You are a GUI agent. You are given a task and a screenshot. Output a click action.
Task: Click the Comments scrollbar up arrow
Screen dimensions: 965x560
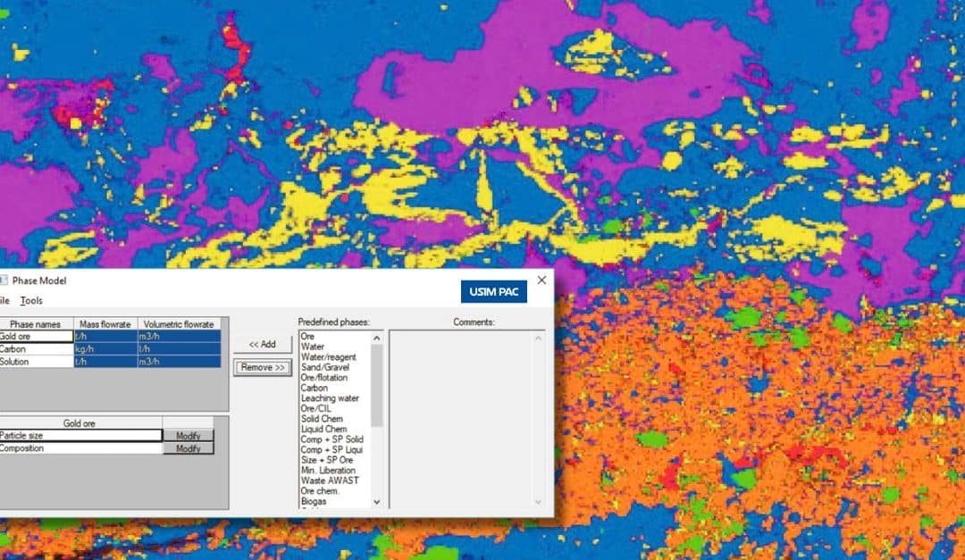click(538, 339)
